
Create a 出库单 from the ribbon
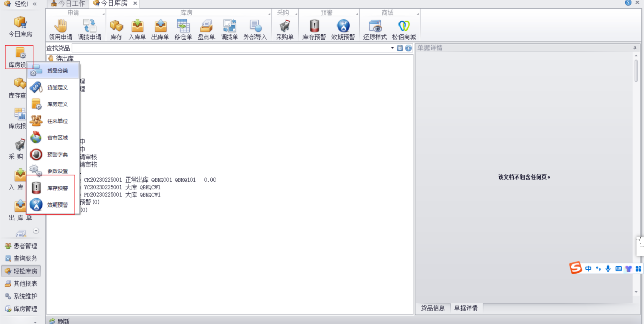pos(160,30)
